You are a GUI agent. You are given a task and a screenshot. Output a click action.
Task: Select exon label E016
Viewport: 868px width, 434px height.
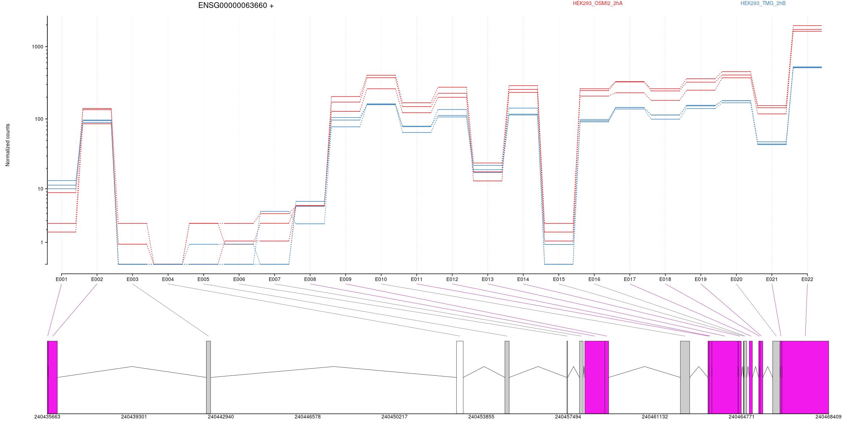594,279
